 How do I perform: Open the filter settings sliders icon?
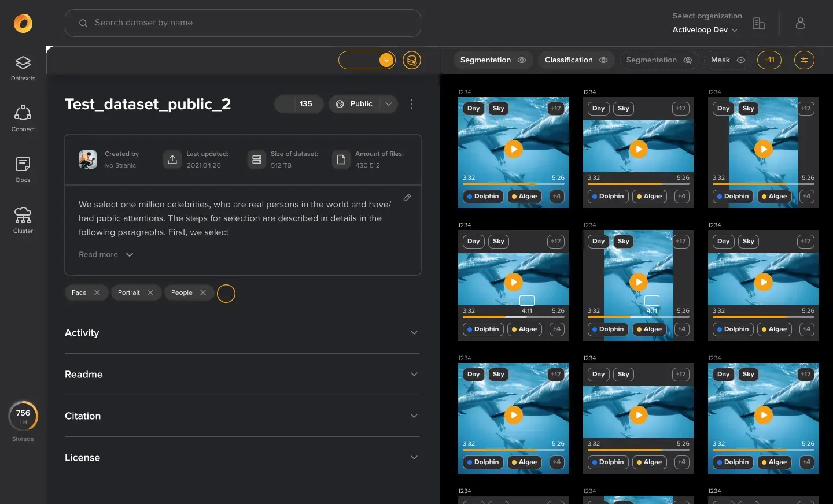804,60
